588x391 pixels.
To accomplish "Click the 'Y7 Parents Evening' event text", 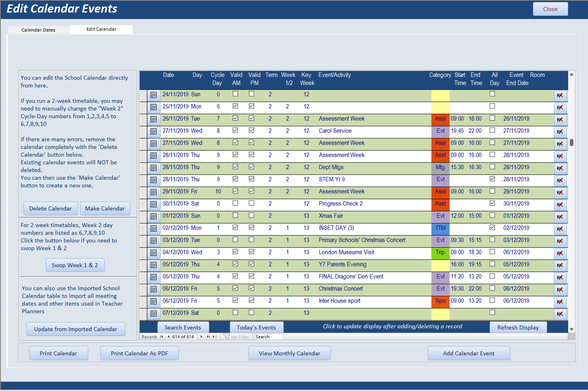I will click(x=343, y=264).
